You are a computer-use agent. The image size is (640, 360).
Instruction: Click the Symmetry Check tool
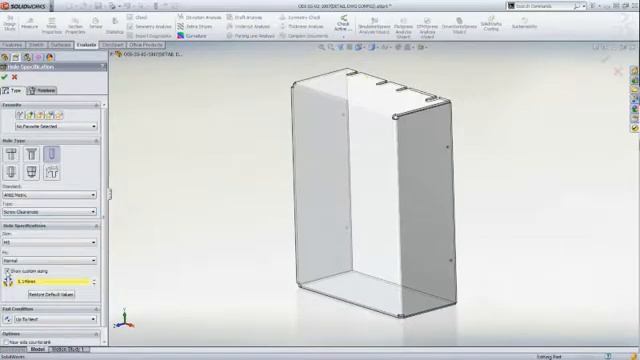click(x=300, y=18)
